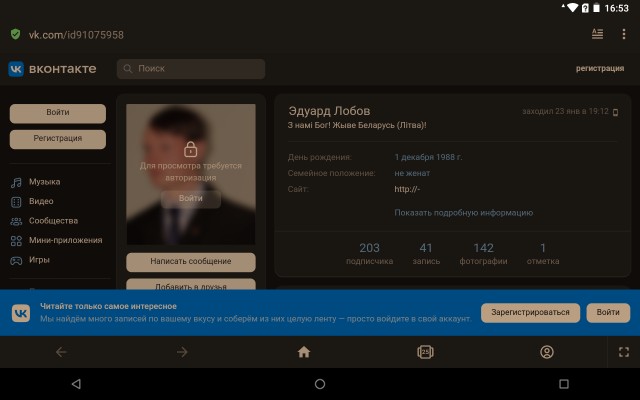Open 41 запись counter
The height and width of the screenshot is (400, 640).
(x=426, y=254)
